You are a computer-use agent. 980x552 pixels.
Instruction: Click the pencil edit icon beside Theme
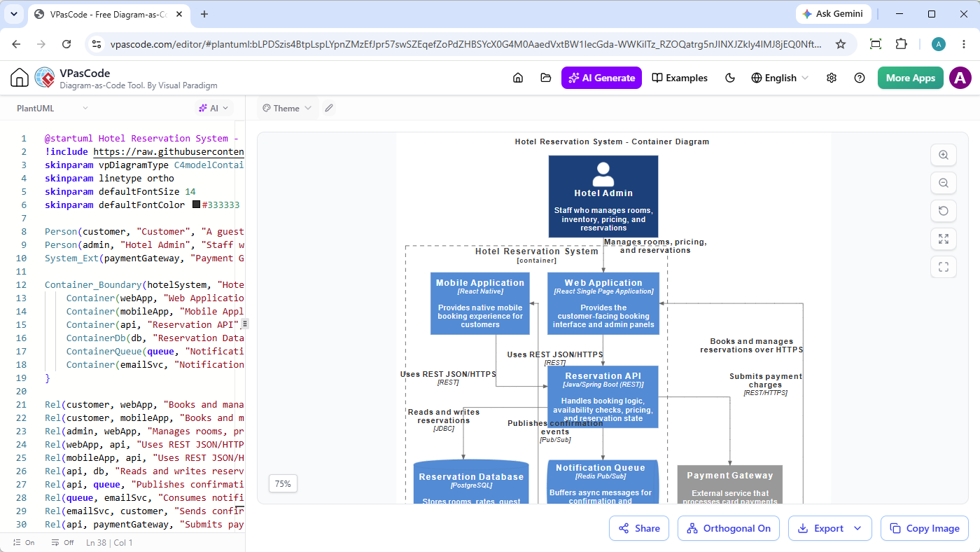pyautogui.click(x=329, y=109)
